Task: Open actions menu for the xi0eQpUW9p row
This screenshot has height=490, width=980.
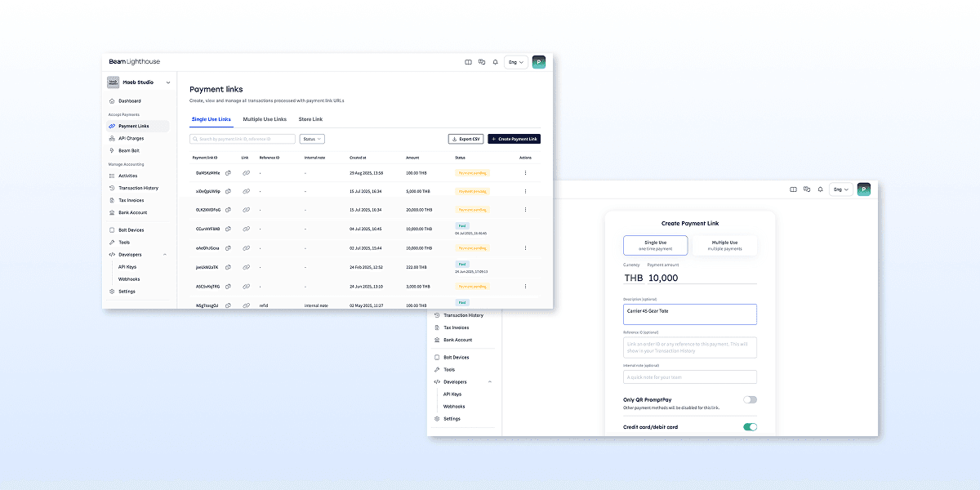Action: (525, 191)
